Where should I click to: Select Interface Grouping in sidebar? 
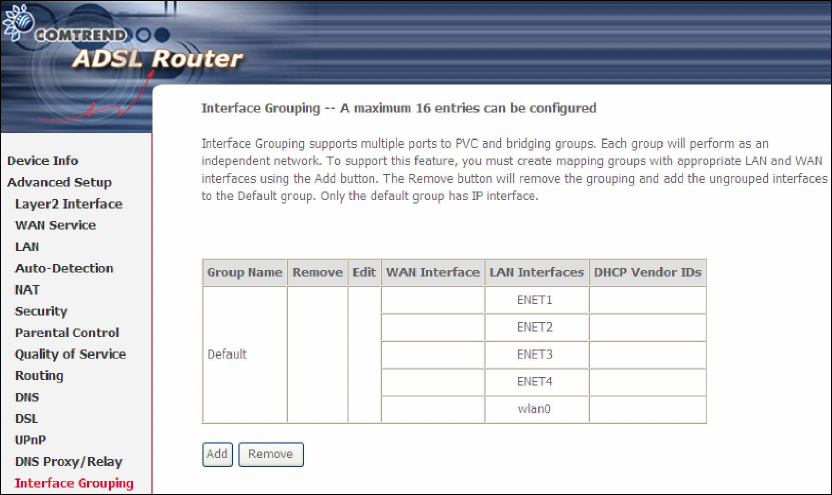pyautogui.click(x=74, y=483)
